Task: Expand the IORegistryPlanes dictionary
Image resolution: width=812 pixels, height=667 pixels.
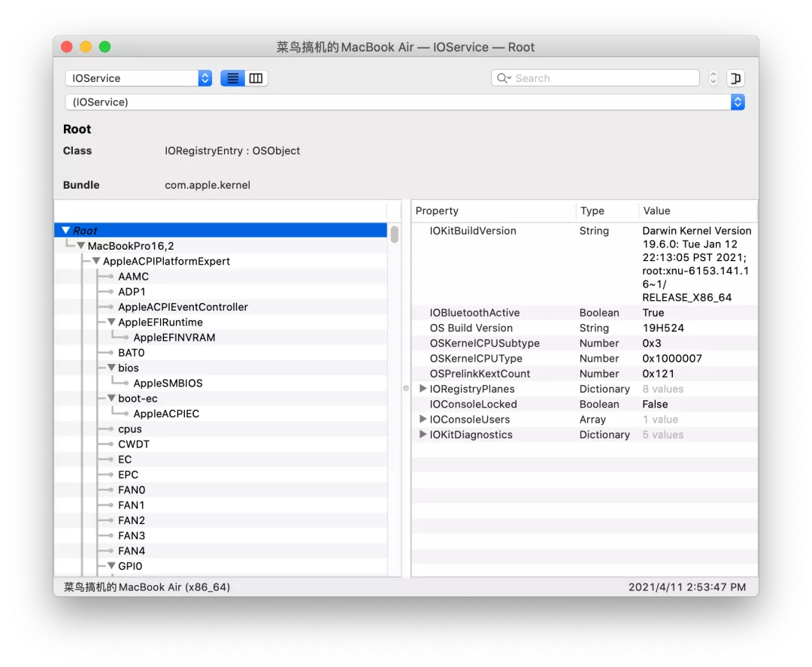Action: coord(423,388)
